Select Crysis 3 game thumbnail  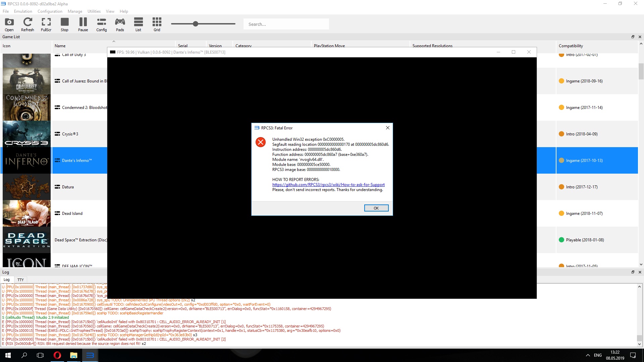coord(26,134)
